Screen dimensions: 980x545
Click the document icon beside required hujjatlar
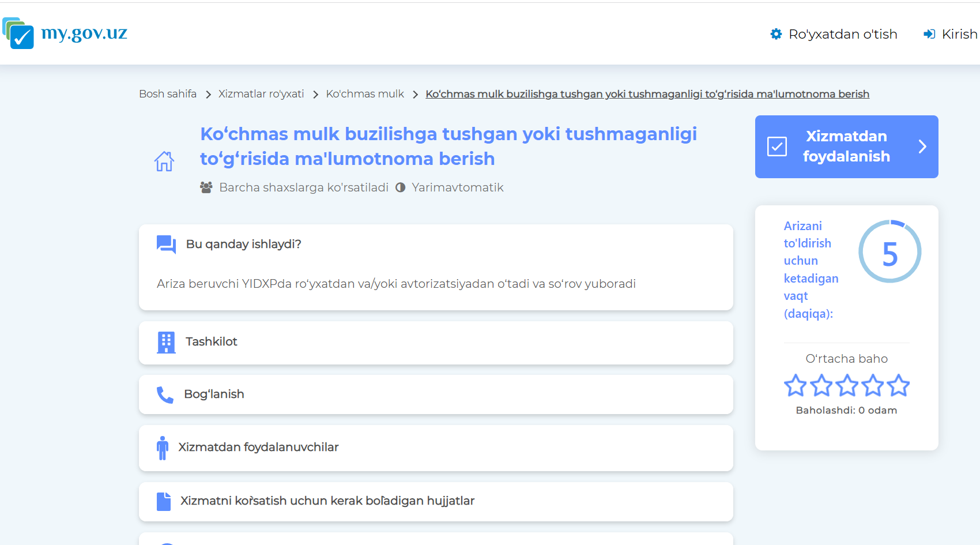click(164, 501)
